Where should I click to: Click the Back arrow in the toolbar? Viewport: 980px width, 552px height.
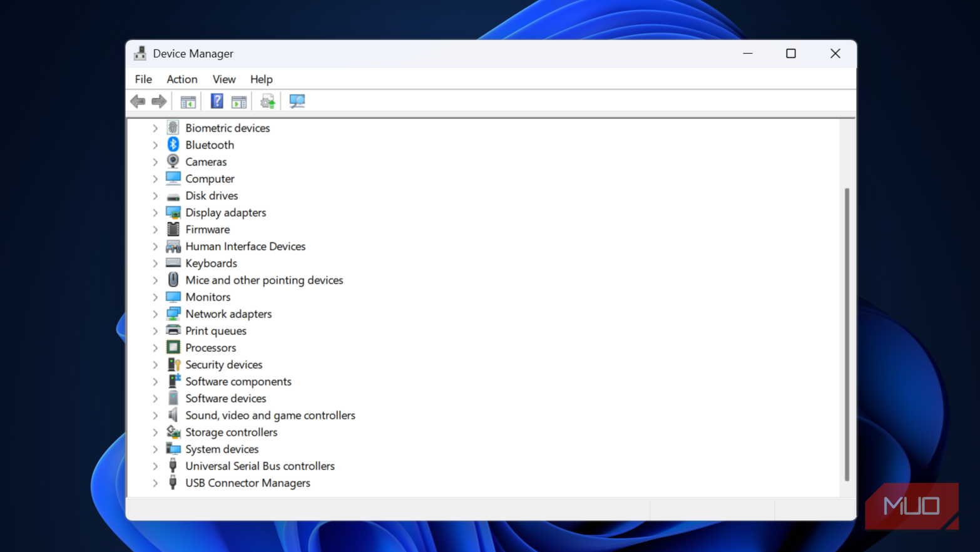click(138, 101)
